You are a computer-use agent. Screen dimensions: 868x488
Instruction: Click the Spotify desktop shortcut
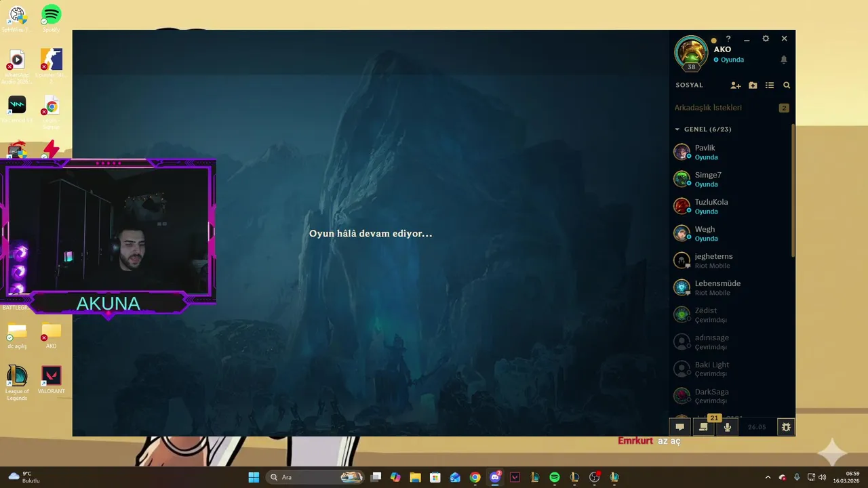[51, 18]
